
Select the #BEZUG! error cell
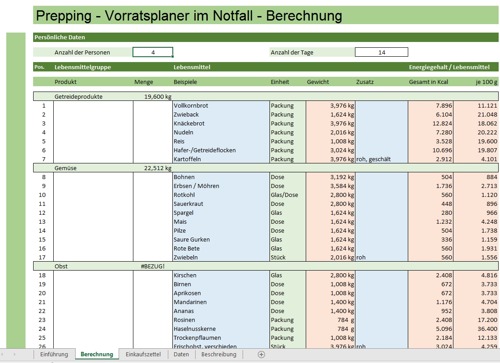coord(153,266)
